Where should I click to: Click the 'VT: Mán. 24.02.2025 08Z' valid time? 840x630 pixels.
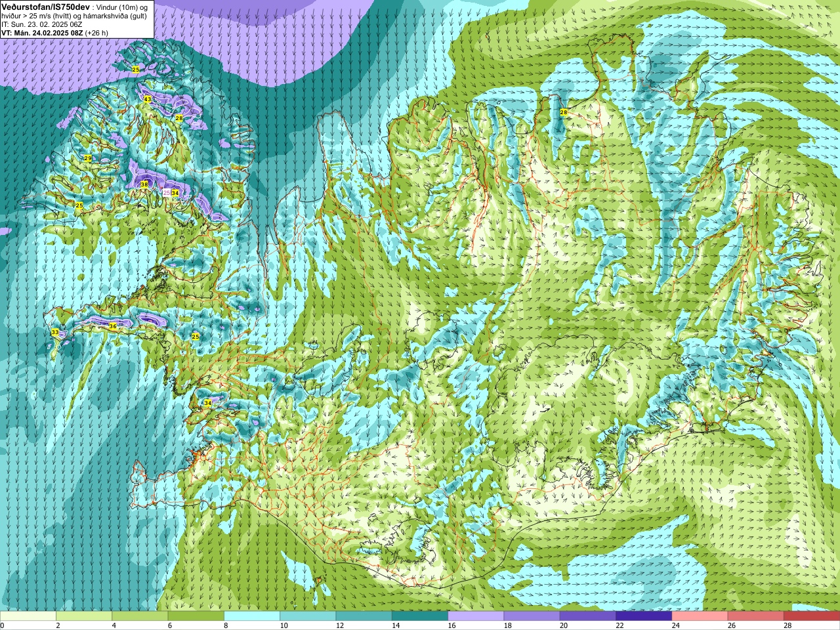[42, 33]
